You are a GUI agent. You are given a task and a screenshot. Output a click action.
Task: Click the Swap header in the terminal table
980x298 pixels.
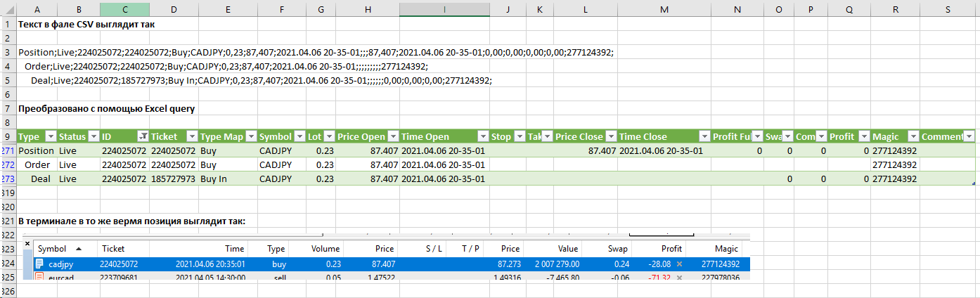pyautogui.click(x=619, y=249)
